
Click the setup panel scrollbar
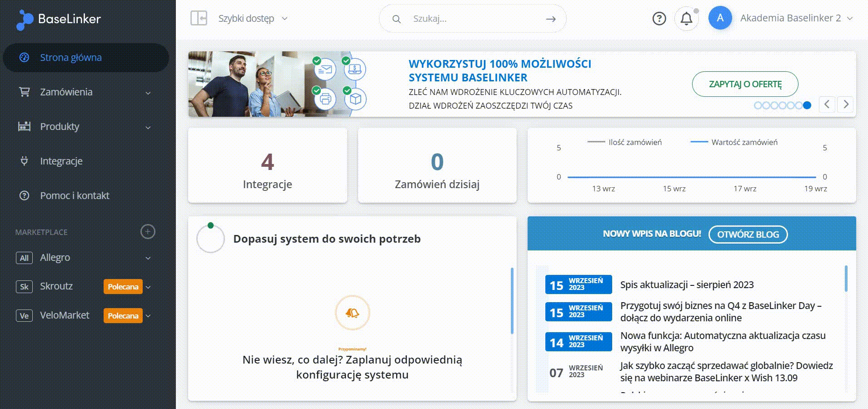pos(512,301)
